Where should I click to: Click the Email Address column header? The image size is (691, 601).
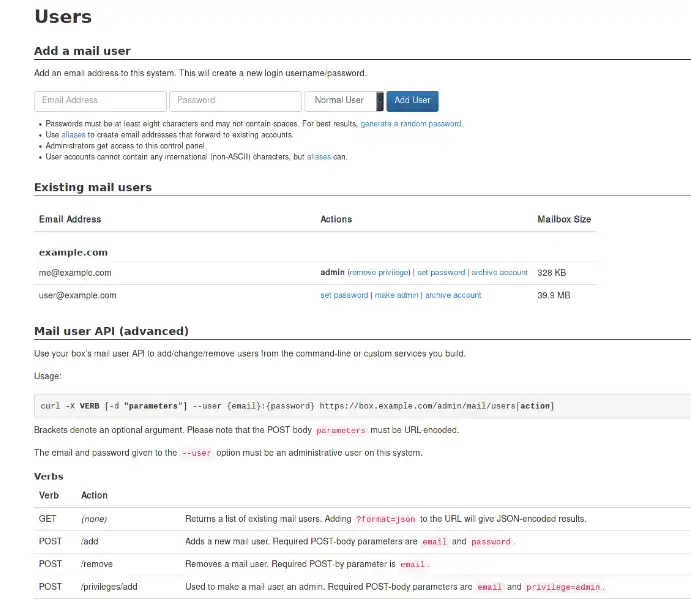pos(70,219)
